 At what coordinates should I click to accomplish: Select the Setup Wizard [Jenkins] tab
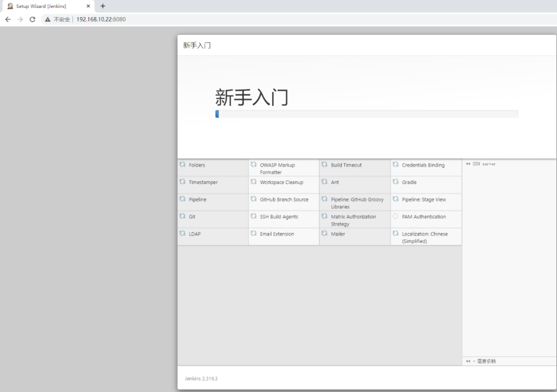tap(49, 6)
